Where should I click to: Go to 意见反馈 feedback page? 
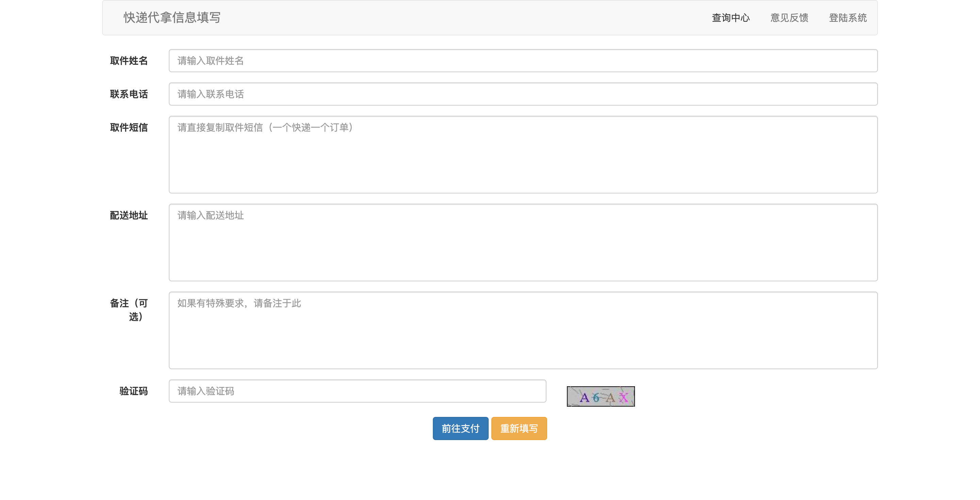coord(789,18)
